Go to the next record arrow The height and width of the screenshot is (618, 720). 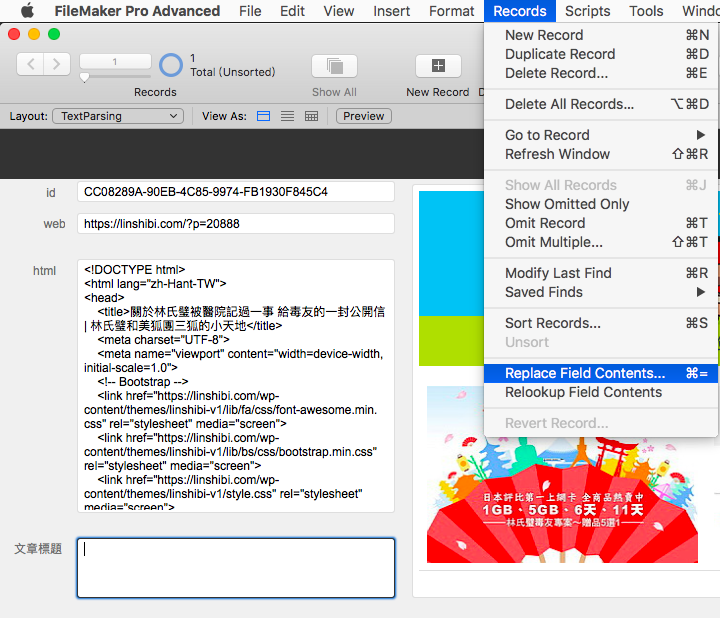click(57, 64)
